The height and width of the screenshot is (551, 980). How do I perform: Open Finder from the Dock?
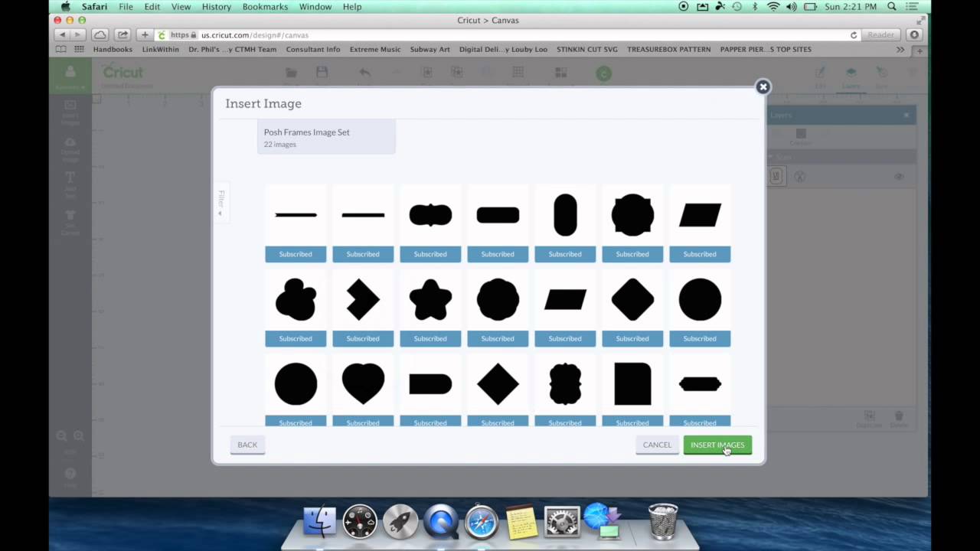point(320,522)
